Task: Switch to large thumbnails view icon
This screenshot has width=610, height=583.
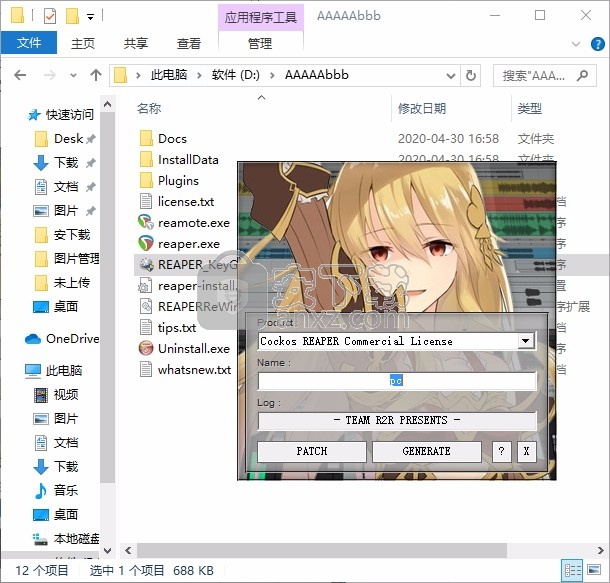Action: pos(594,570)
